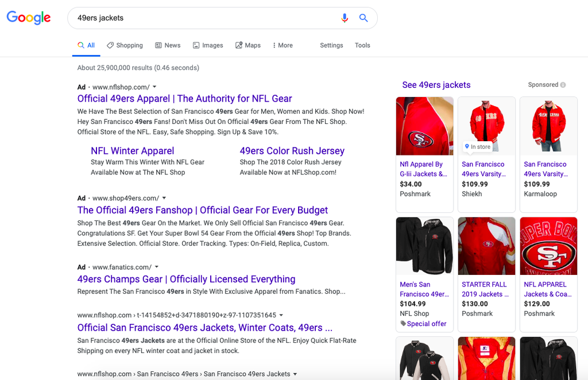The image size is (588, 380).
Task: Click the 'See 49ers jackets' heading link
Action: pyautogui.click(x=436, y=85)
